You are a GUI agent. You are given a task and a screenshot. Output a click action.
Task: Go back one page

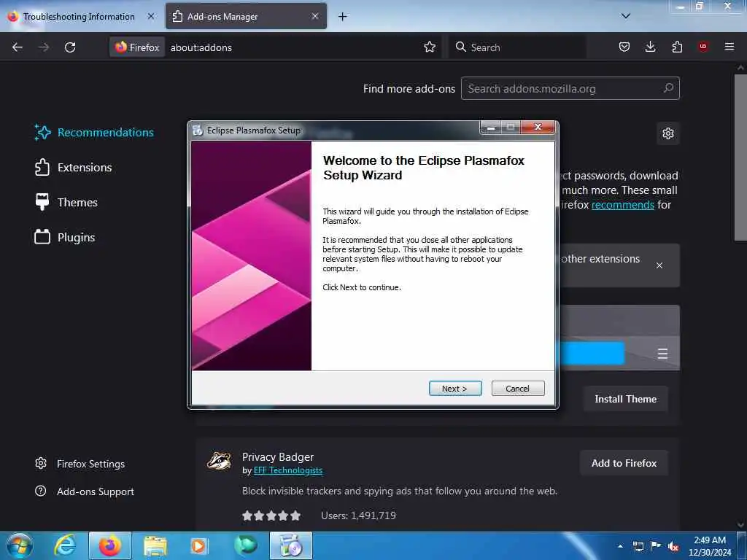coord(18,47)
